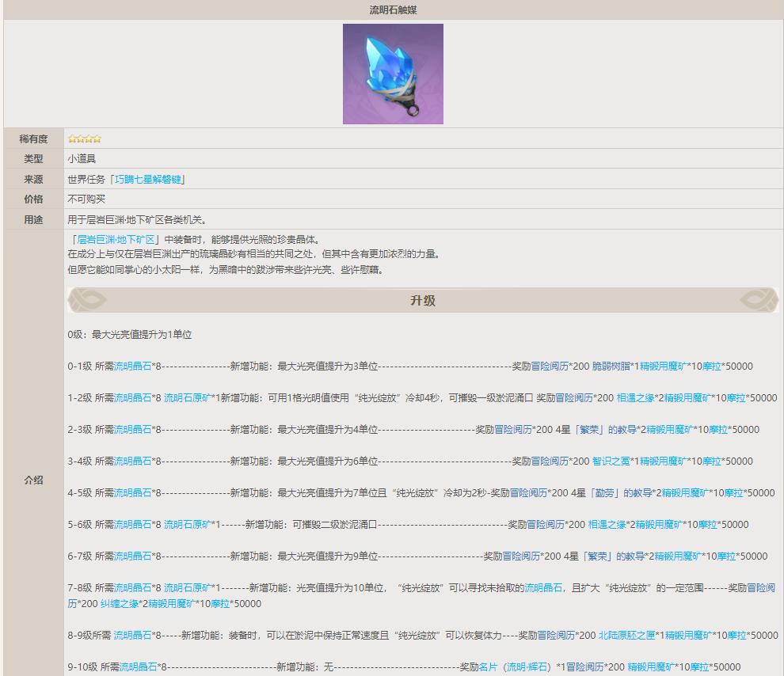Click the last rarity star icon
Image resolution: width=784 pixels, height=676 pixels.
pyautogui.click(x=96, y=139)
